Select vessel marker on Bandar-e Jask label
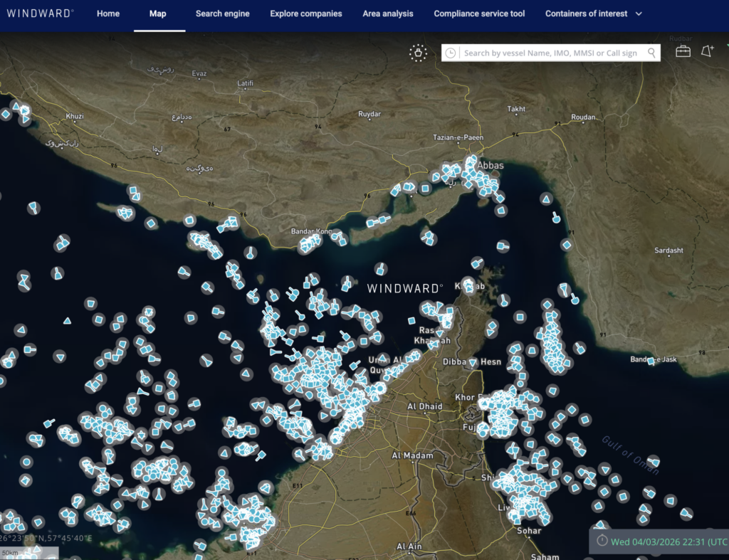 651,361
